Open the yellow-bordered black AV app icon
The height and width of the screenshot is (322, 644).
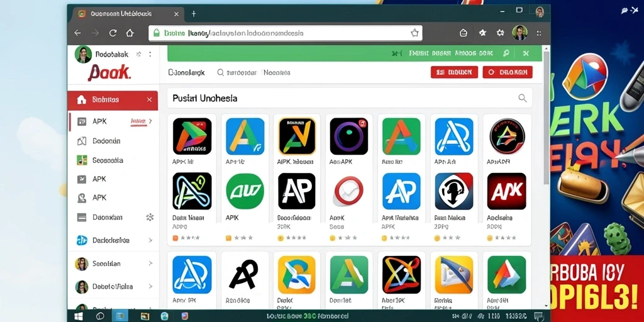(297, 136)
